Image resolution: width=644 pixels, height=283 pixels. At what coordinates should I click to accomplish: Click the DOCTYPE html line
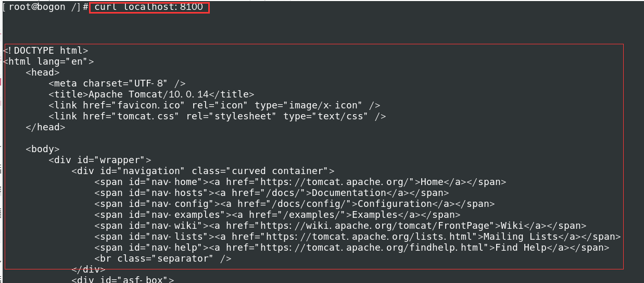(x=46, y=51)
